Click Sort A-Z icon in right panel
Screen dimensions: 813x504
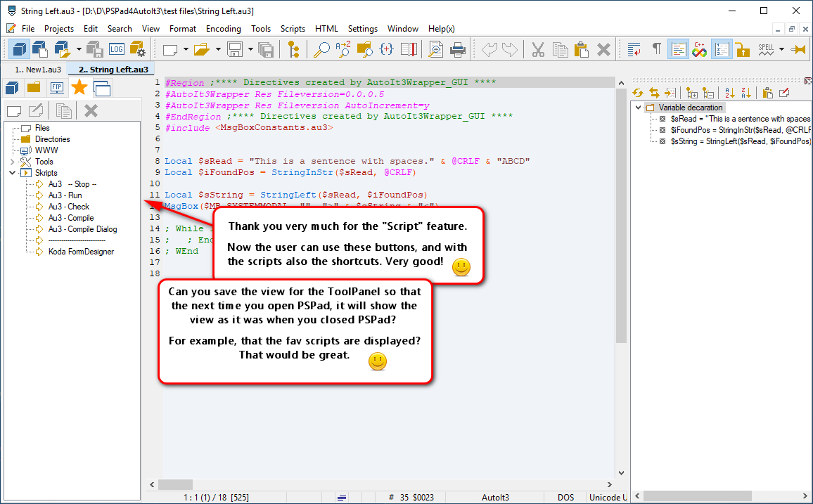click(729, 93)
